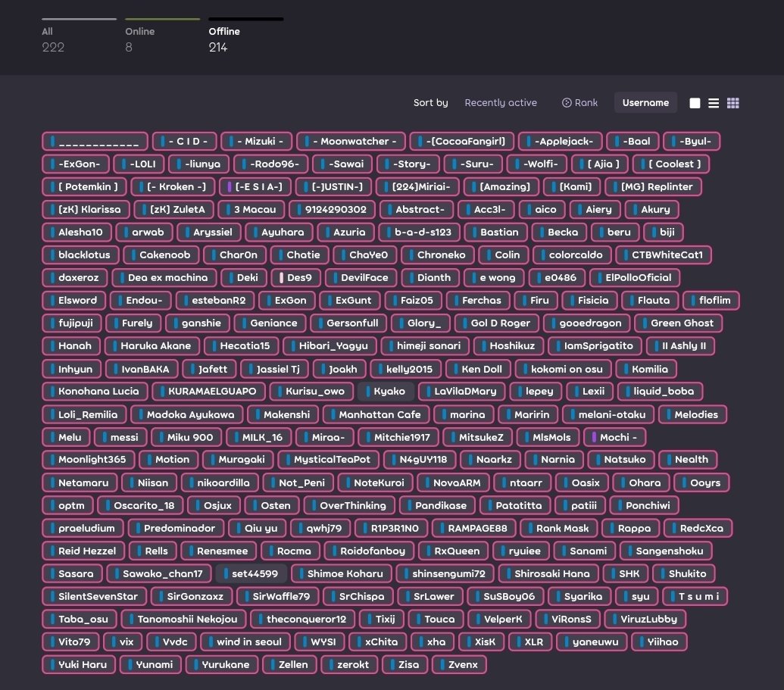This screenshot has height=690, width=784.
Task: Click liquid_boba user tag
Action: pyautogui.click(x=660, y=392)
